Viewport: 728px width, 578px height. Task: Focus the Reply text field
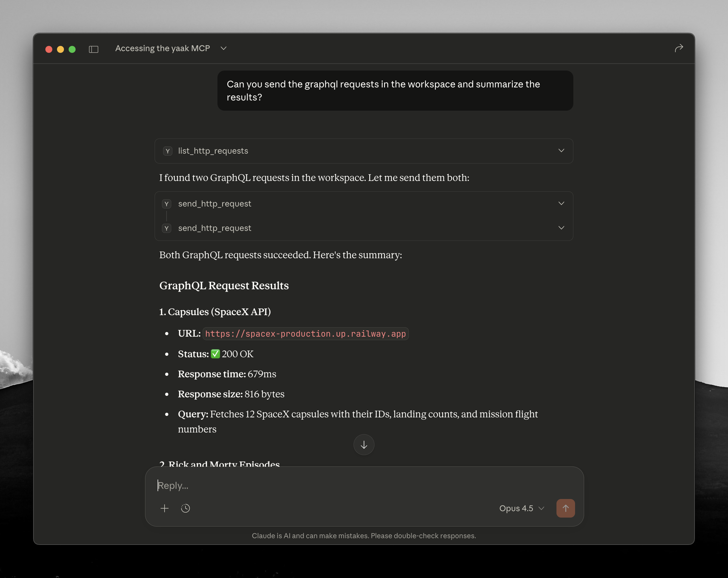(338, 485)
